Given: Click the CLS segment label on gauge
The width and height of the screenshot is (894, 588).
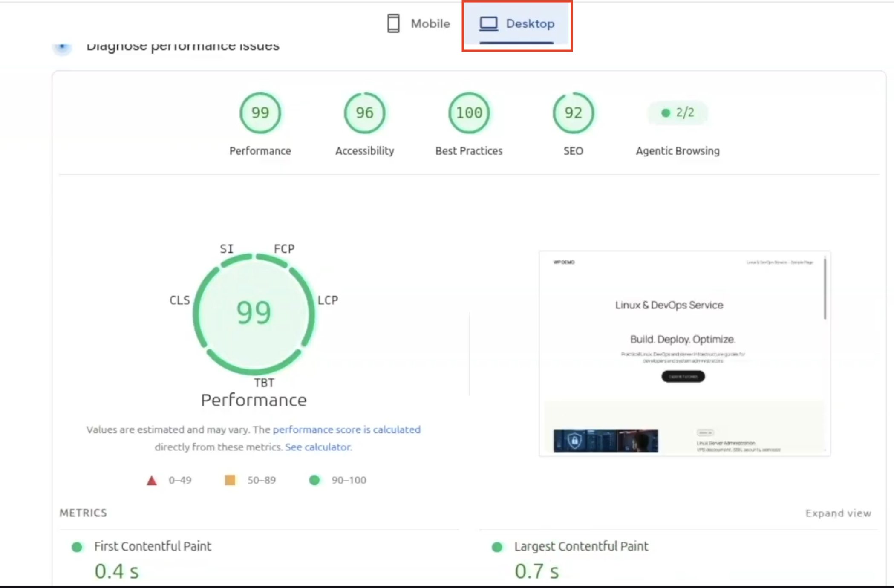Looking at the screenshot, I should pos(179,300).
